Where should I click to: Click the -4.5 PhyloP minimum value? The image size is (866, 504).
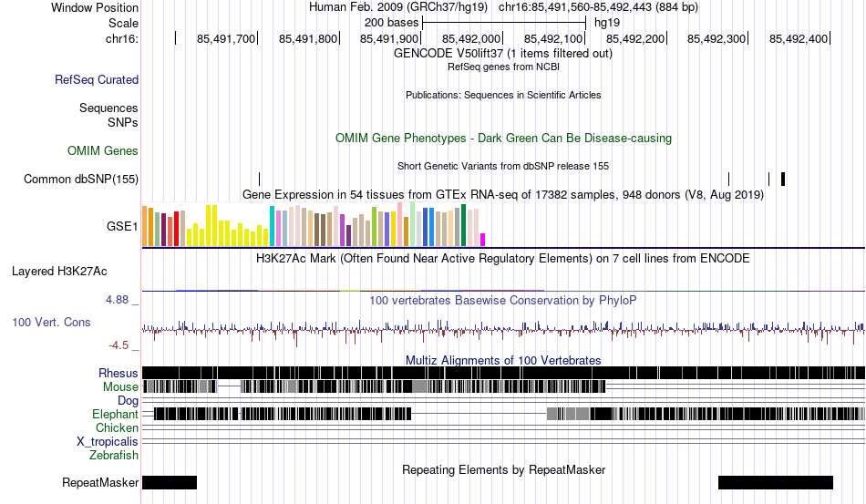pos(119,345)
